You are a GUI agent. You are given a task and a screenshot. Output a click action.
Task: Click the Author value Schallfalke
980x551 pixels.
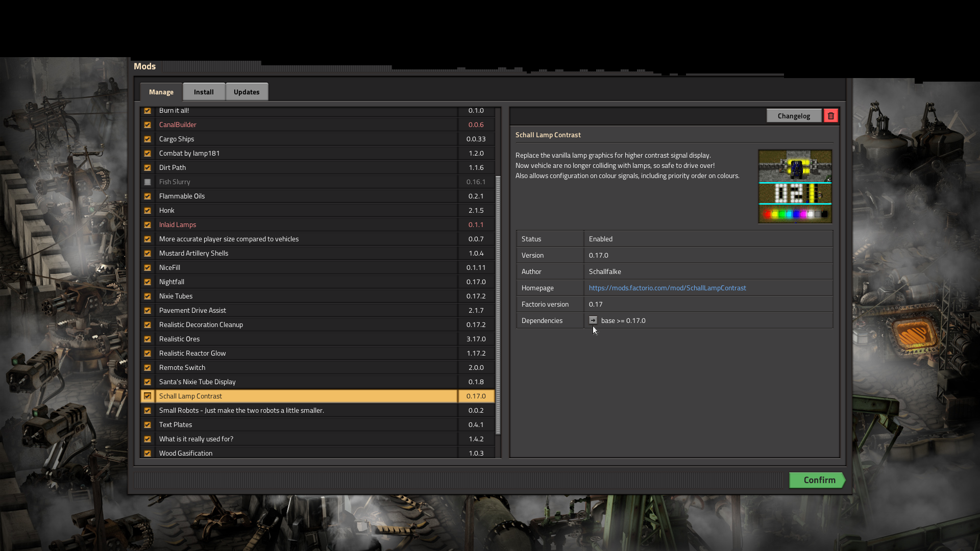coord(605,271)
